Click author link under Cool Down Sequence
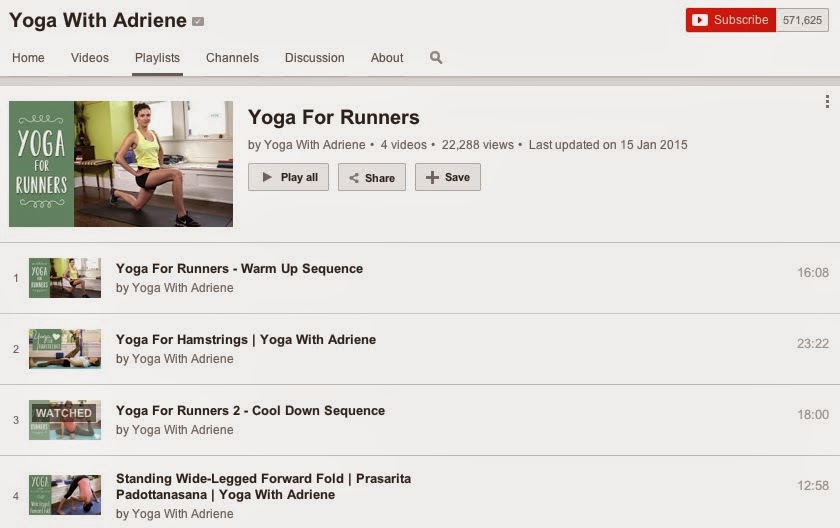This screenshot has height=528, width=840. coord(183,429)
